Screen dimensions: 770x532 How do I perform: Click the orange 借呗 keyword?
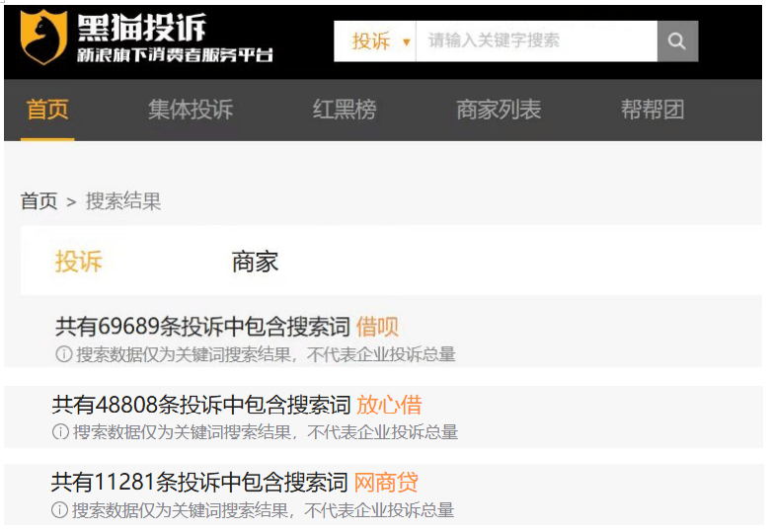pos(377,327)
